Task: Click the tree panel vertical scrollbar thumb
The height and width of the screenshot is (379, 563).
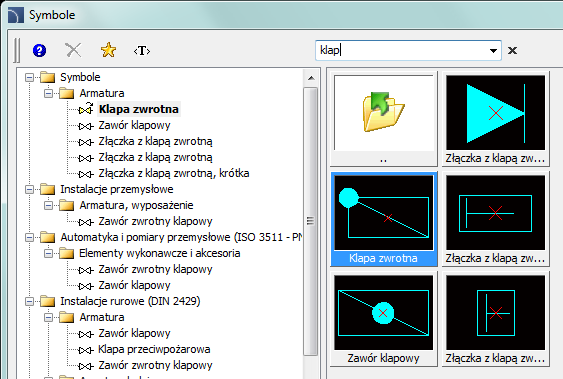Action: pos(311,221)
